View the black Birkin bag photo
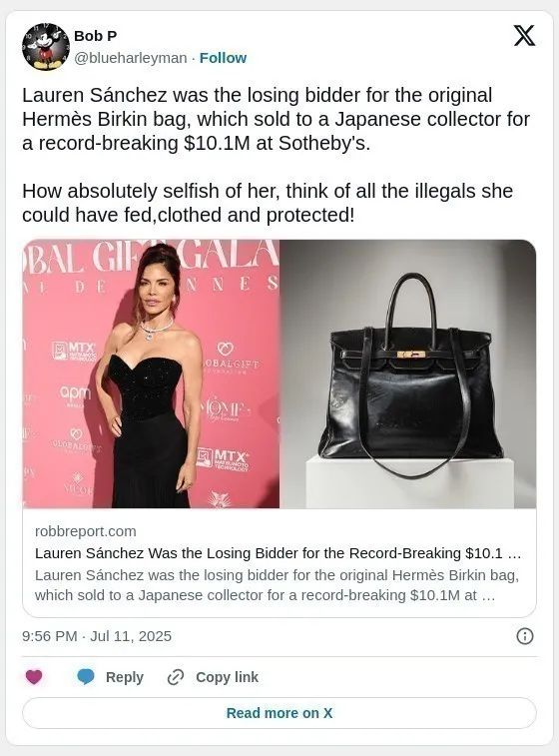Screen dimensions: 559x756 tap(407, 374)
